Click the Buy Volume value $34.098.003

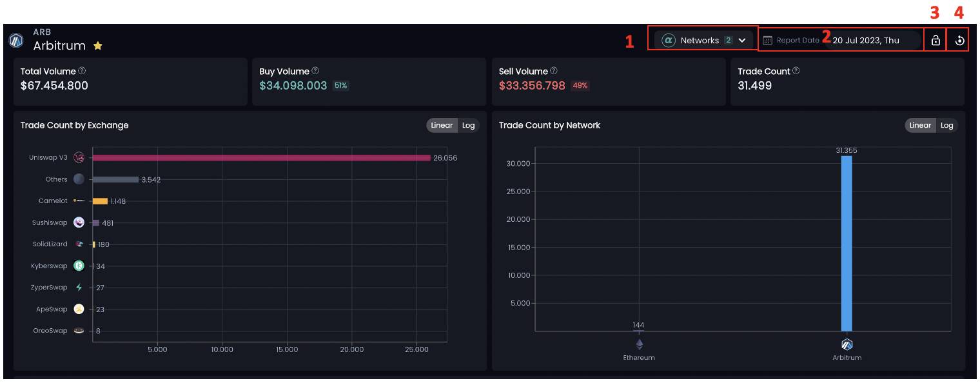coord(293,86)
